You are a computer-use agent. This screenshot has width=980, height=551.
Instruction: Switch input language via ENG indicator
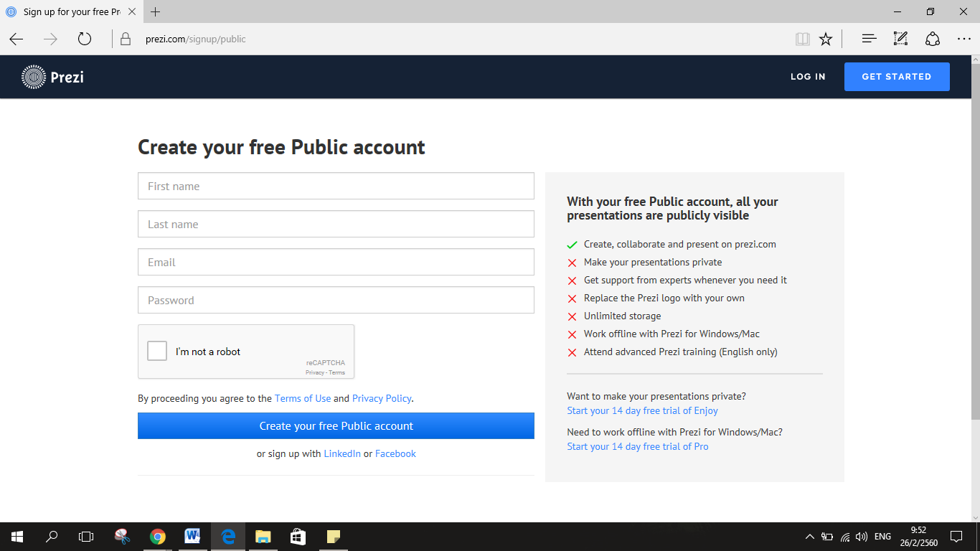(x=883, y=536)
